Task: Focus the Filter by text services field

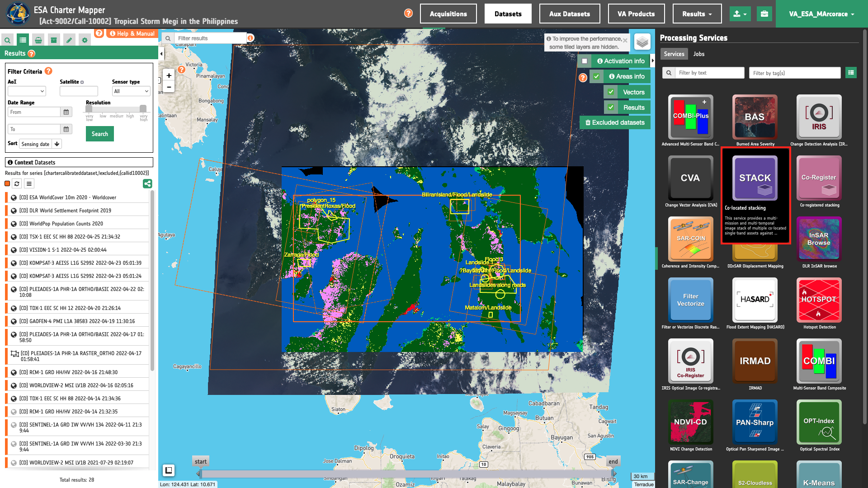Action: pyautogui.click(x=709, y=73)
